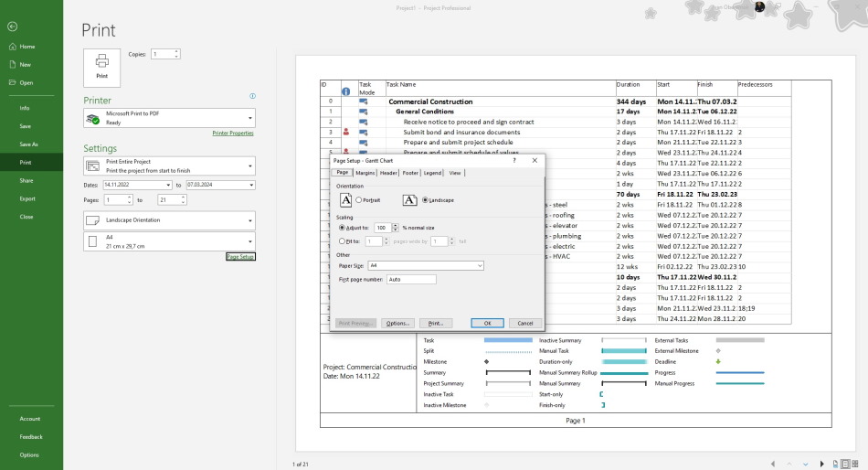Switch to the Margins tab in Page Setup
This screenshot has height=470, width=868.
365,173
